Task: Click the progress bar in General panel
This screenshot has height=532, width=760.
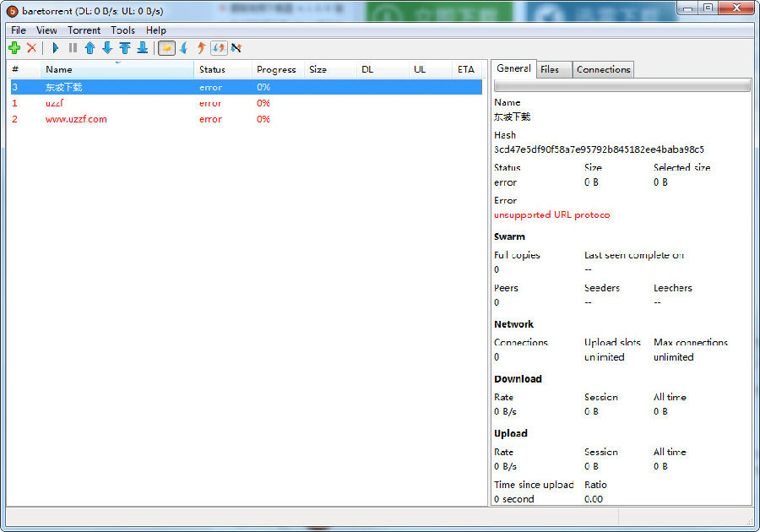Action: [622, 86]
